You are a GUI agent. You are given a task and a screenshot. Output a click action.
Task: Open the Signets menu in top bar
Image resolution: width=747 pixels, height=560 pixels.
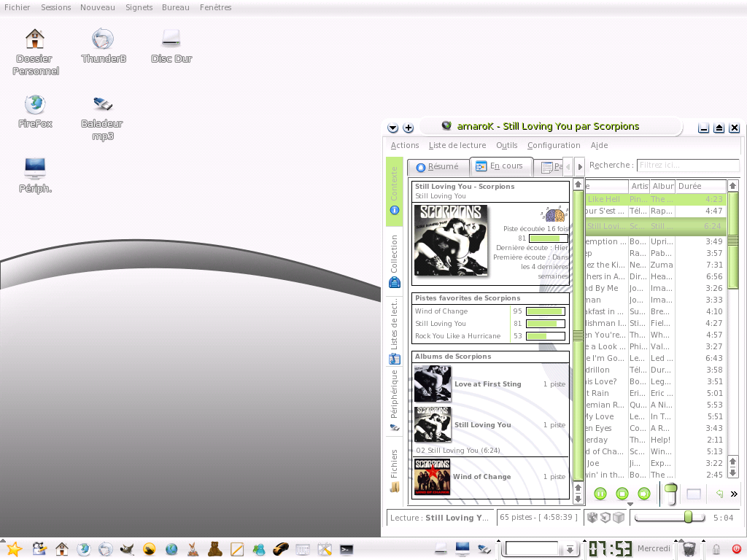[x=139, y=7]
